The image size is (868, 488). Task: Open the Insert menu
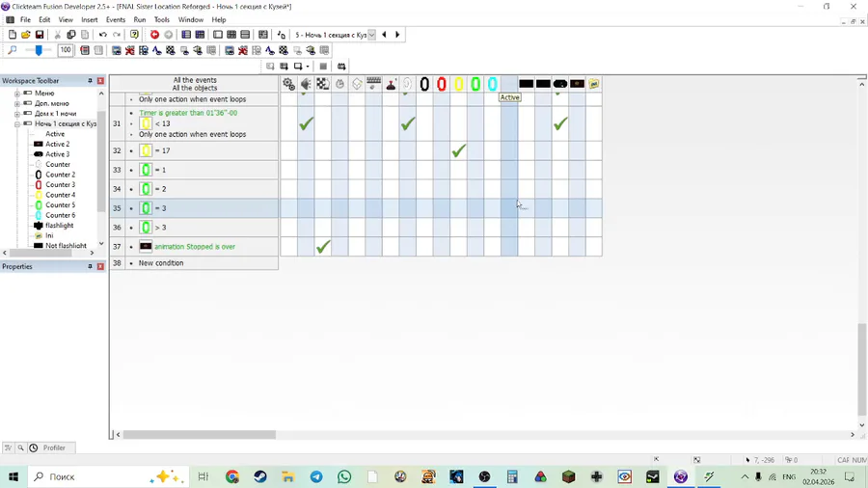tap(89, 19)
